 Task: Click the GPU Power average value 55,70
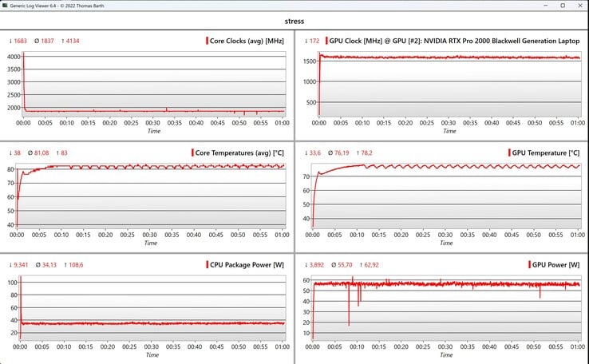(x=340, y=264)
